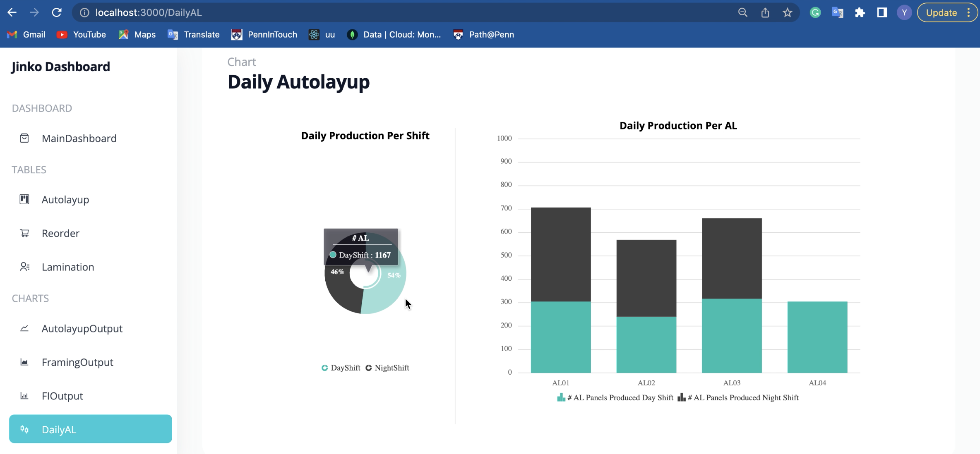Screen dimensions: 980x454
Task: Toggle Night Shift panels legend entry
Action: pos(738,398)
